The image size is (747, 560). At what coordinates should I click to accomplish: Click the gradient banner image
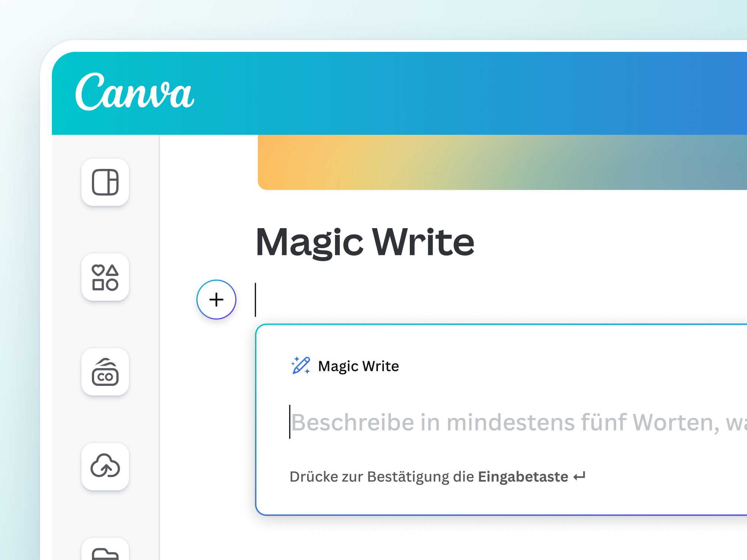500,163
